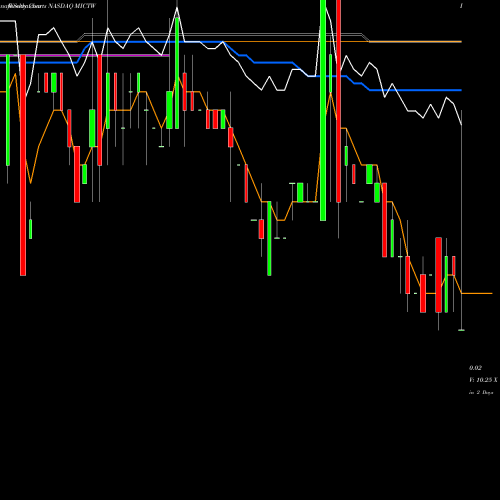The width and height of the screenshot is (500, 500).
Task: Click the "in 2 Days" label
Action: point(481,392)
